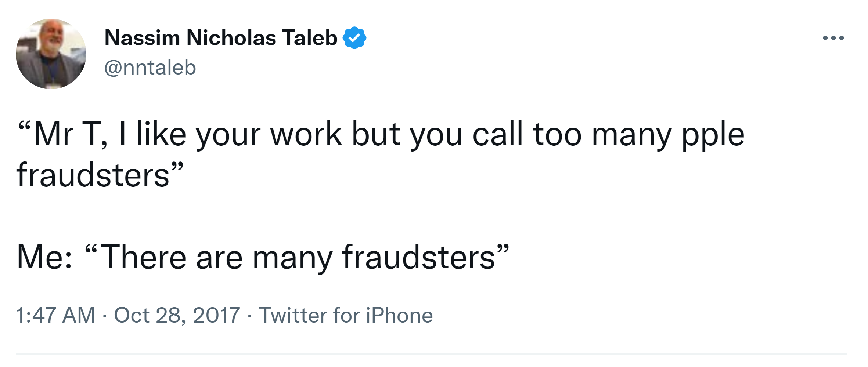Click "There are" in the reply line
This screenshot has height=367, width=868.
(x=171, y=257)
